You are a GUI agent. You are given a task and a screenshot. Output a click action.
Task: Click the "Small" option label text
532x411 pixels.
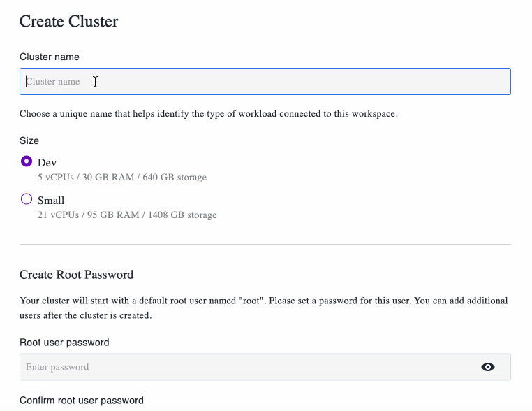(x=51, y=201)
